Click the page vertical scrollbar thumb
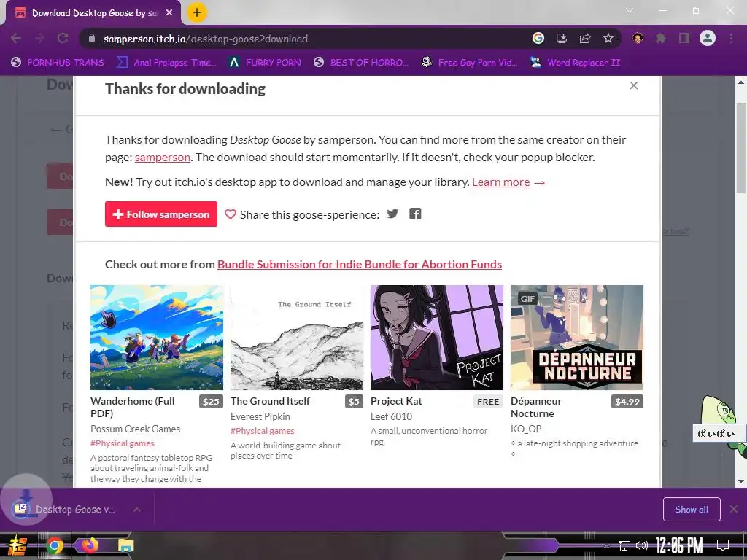 click(741, 147)
